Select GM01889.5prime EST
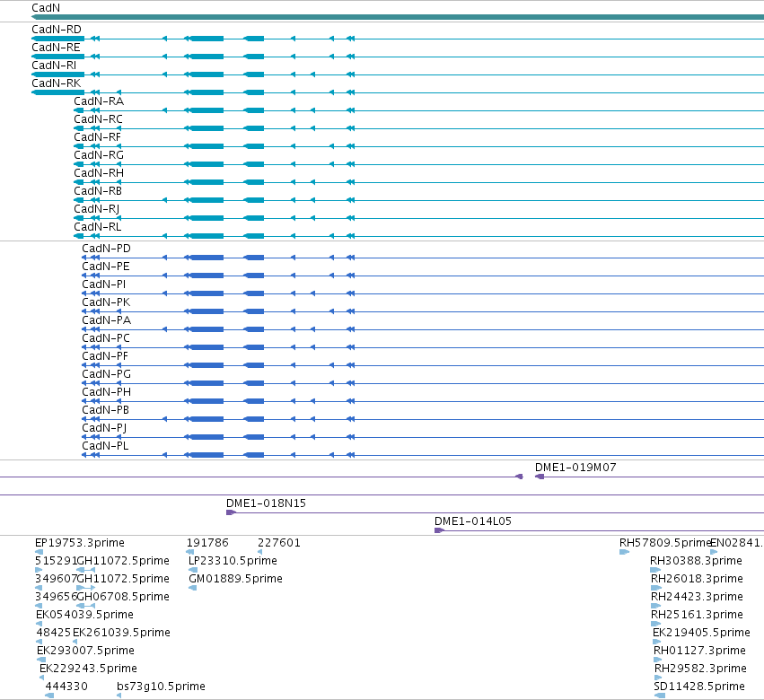Screen dimensions: 764x700 click(x=236, y=580)
